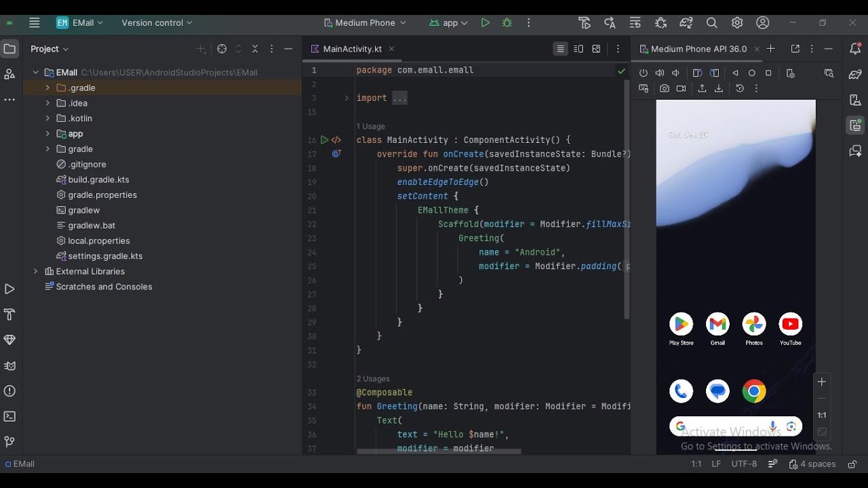868x488 pixels.
Task: Open the toolbar's more actions menu next to Debug
Action: pyautogui.click(x=529, y=22)
